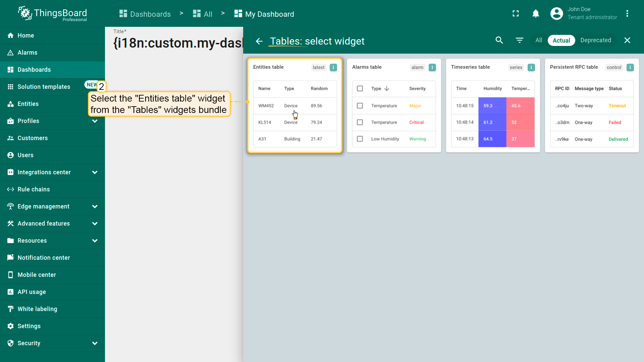The width and height of the screenshot is (644, 362).
Task: Click info icon on Entities table widget
Action: click(x=333, y=67)
